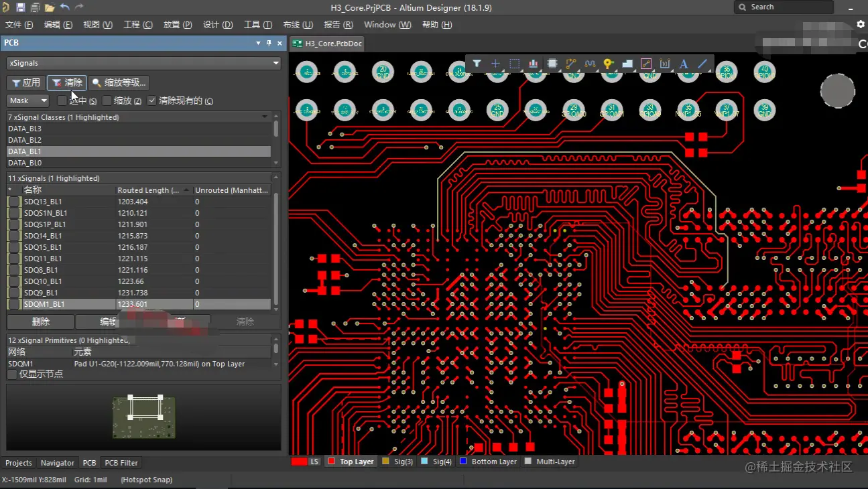Select the Selection Filter funnel tool
868x489 pixels.
(477, 64)
